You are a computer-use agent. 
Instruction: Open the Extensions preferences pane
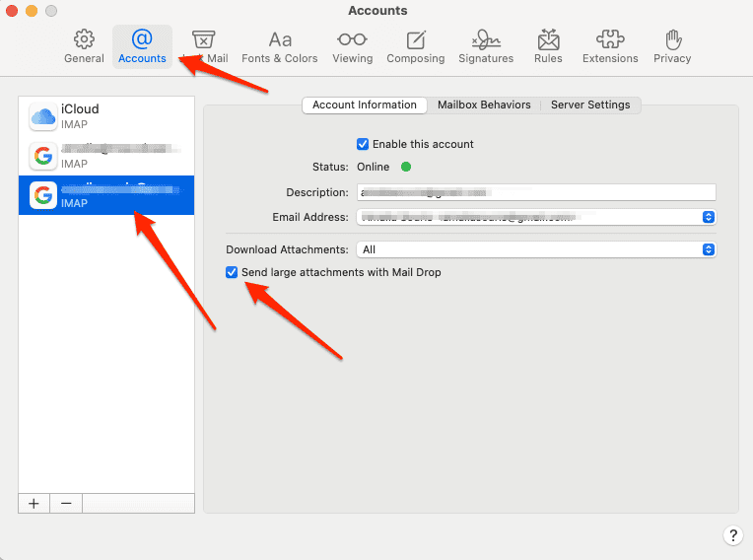point(610,45)
